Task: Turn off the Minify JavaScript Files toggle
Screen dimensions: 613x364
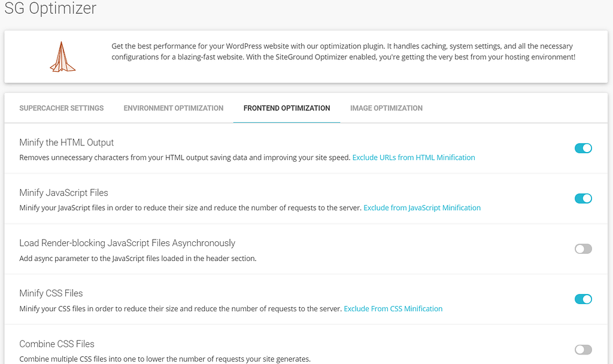Action: click(583, 199)
